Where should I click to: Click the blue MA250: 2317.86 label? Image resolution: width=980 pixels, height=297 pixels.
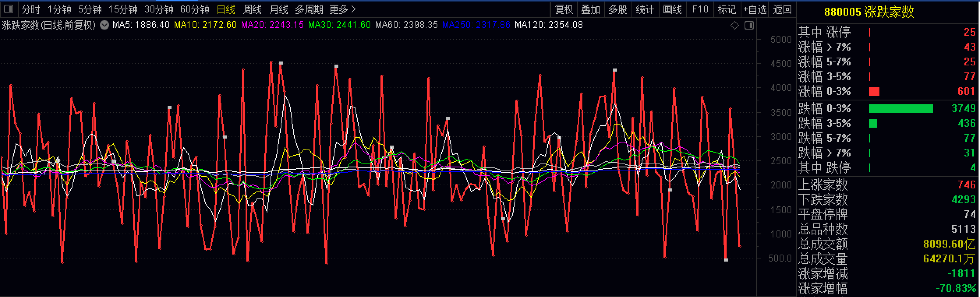(476, 25)
